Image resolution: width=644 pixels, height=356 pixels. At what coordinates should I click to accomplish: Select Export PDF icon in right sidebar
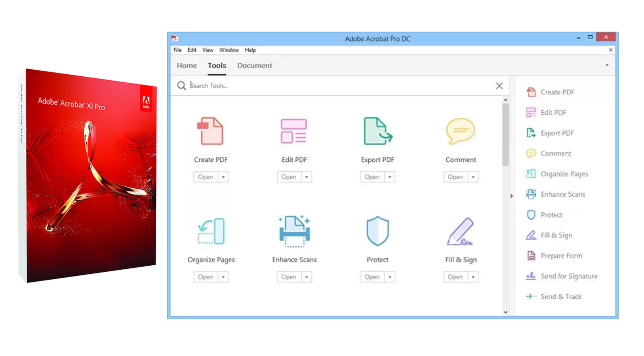[x=531, y=133]
